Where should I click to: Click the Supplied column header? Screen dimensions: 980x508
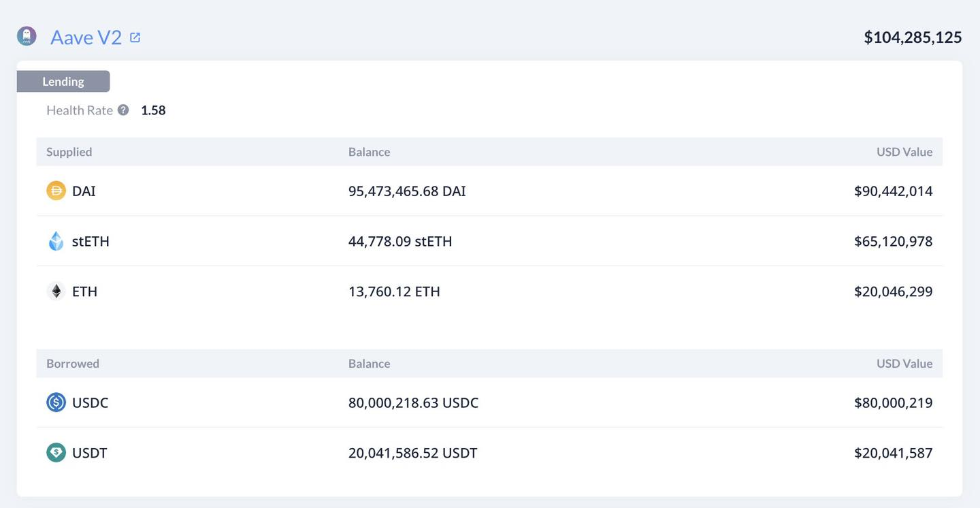coord(69,152)
